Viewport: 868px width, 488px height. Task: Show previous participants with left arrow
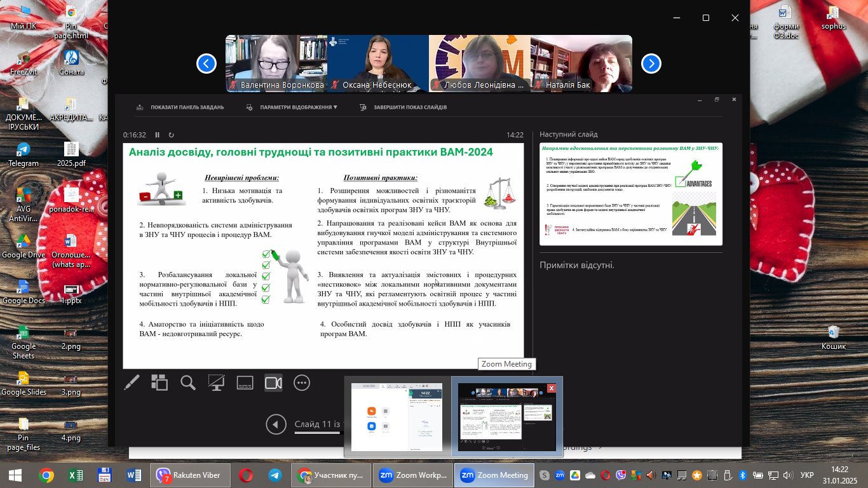tap(207, 64)
